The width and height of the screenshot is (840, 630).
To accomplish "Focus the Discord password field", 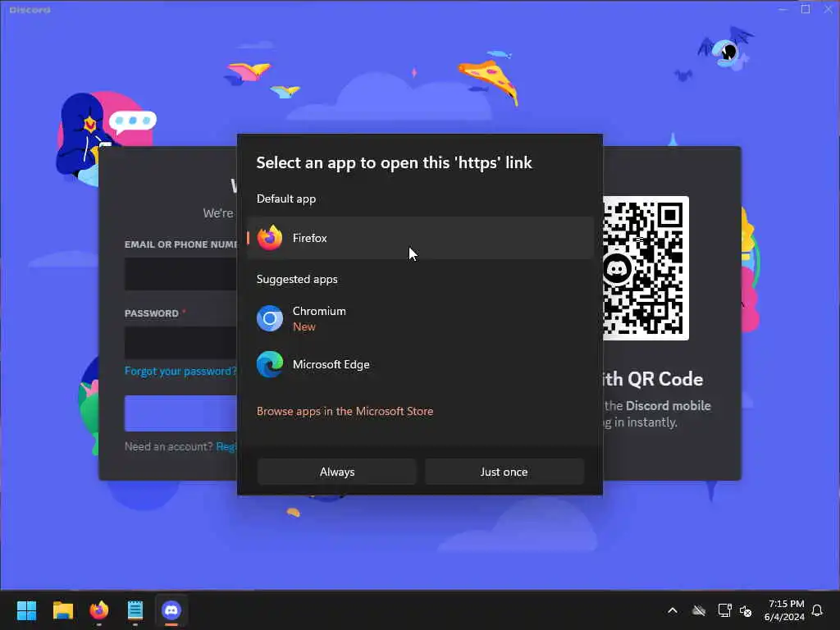I will 181,342.
